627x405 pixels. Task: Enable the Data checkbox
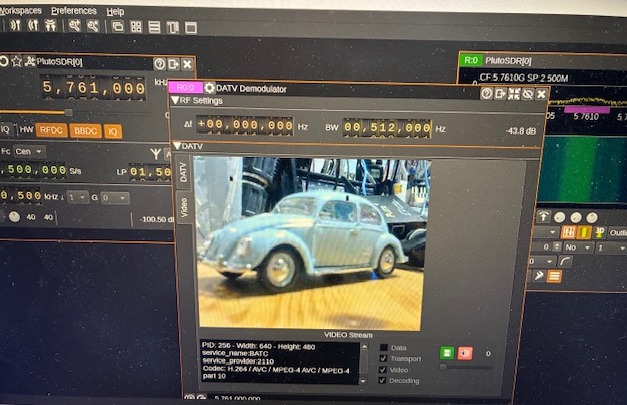[384, 348]
